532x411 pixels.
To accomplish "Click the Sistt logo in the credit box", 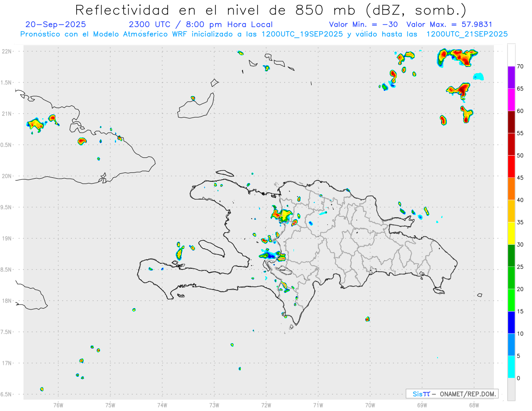I will pos(421,394).
